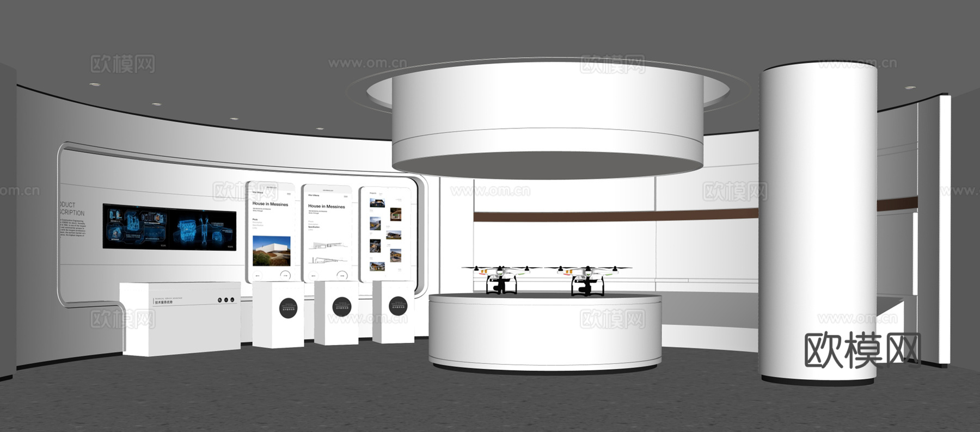Select the blue holographic engine display screen

169,226
